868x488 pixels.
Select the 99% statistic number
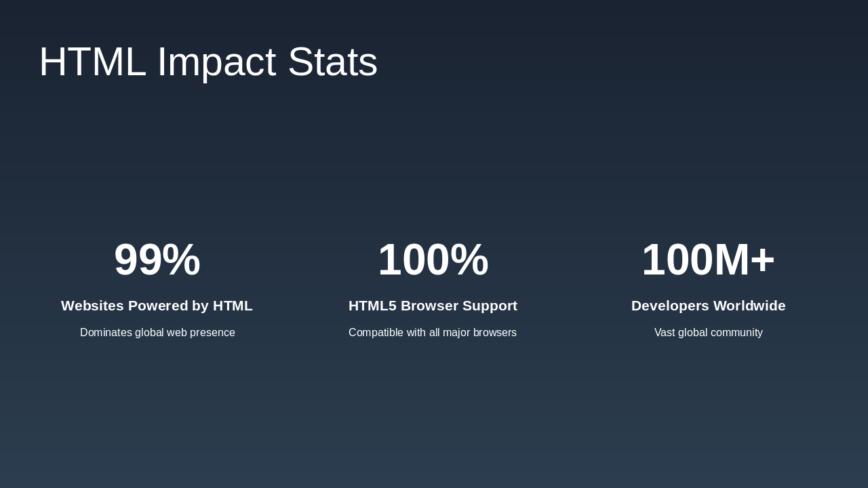[x=157, y=260]
